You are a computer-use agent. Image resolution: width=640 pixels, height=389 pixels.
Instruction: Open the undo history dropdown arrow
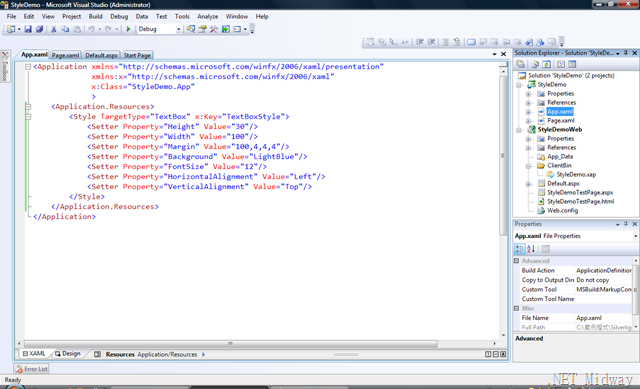(99, 29)
